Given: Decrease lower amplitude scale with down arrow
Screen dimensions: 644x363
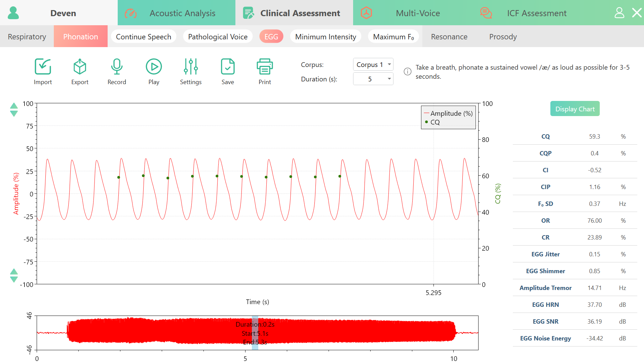Looking at the screenshot, I should point(14,280).
